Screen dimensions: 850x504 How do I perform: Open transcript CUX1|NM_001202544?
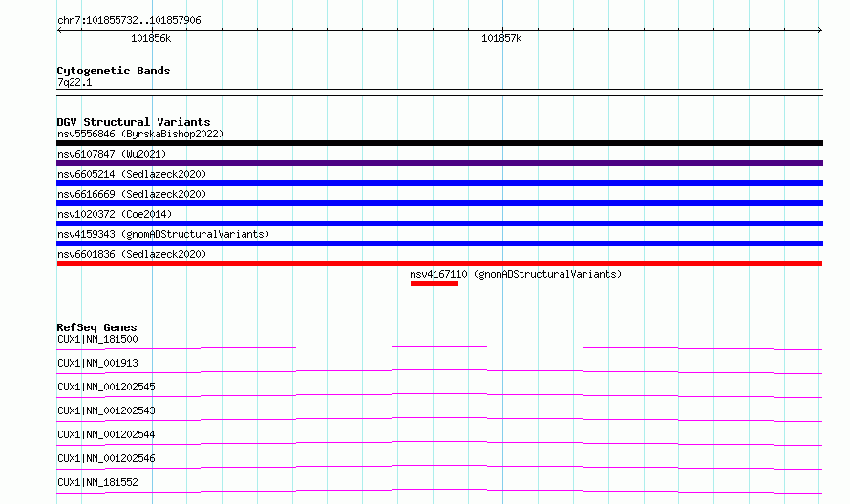pos(106,434)
